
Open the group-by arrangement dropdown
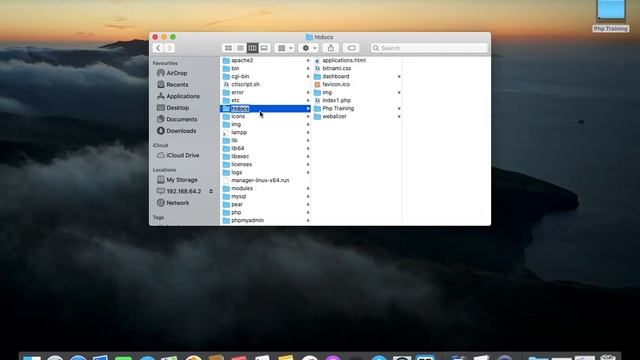pos(285,48)
